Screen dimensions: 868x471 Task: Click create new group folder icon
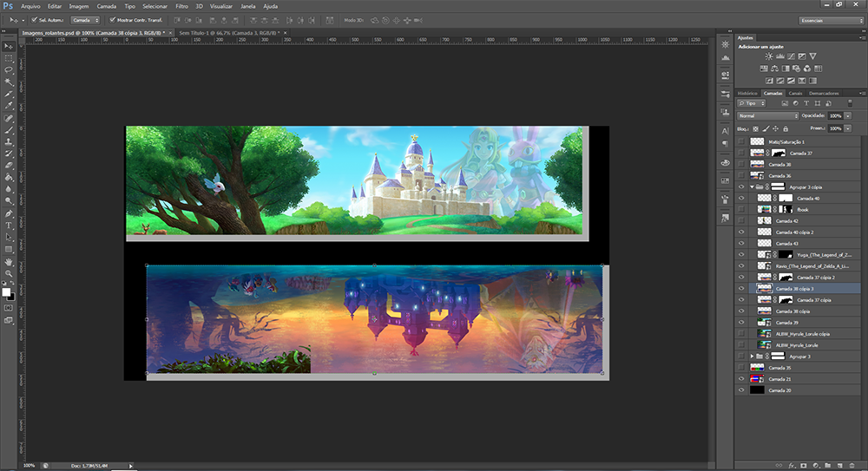point(827,466)
